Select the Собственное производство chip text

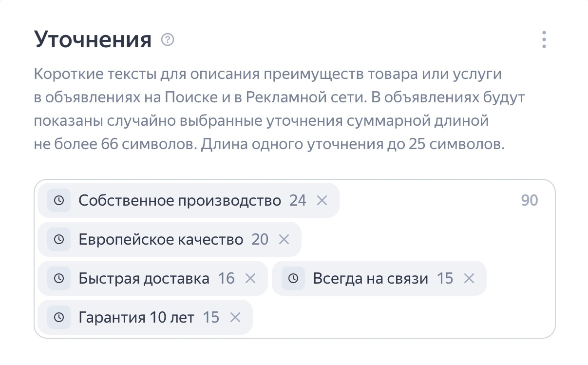pyautogui.click(x=180, y=201)
